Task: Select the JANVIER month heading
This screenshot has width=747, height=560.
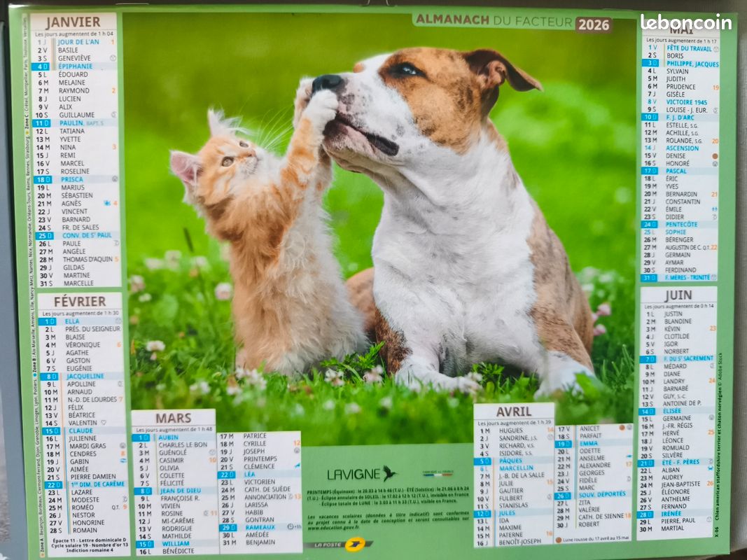Action: click(73, 22)
